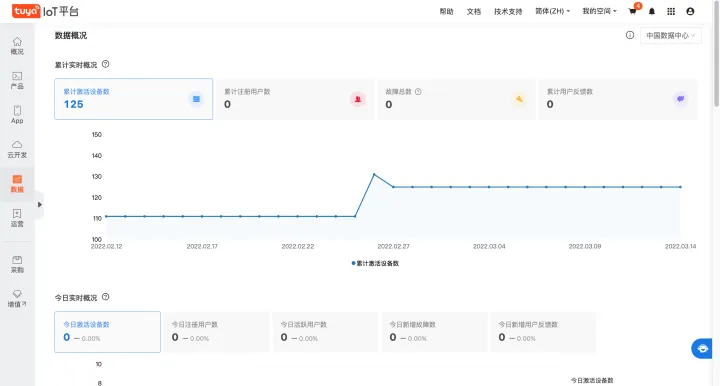Open the customer service chat button
Viewport: 720px width, 386px height.
(x=702, y=349)
